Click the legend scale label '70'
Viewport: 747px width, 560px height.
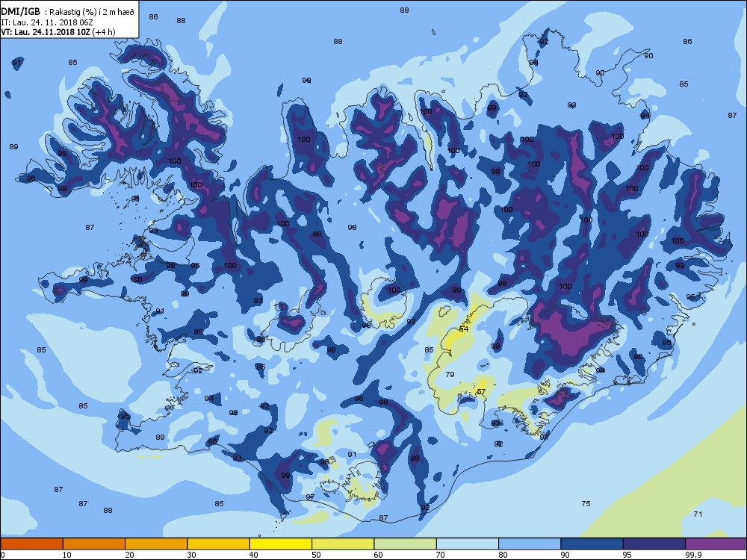coord(440,554)
